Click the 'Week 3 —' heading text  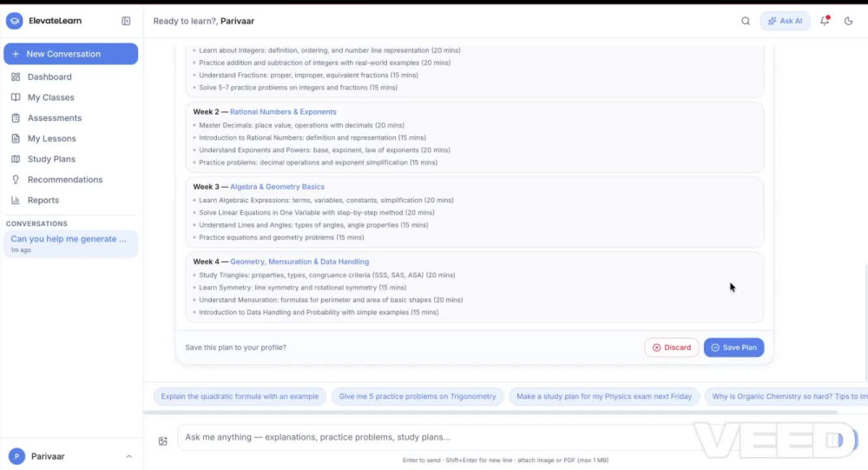(x=210, y=187)
